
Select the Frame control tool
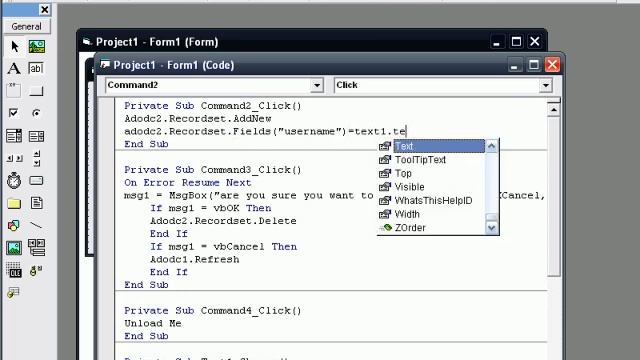tap(14, 91)
